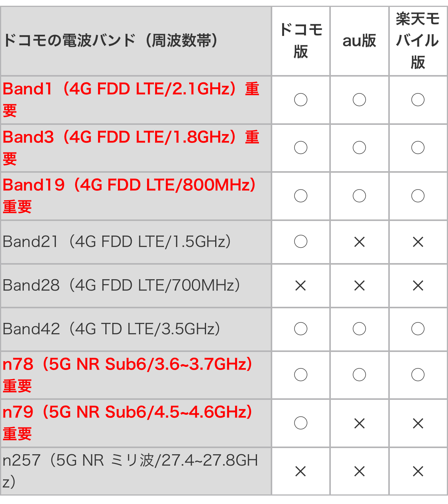The width and height of the screenshot is (448, 504).
Task: Click the n257 cross under au版 column
Action: 359,471
